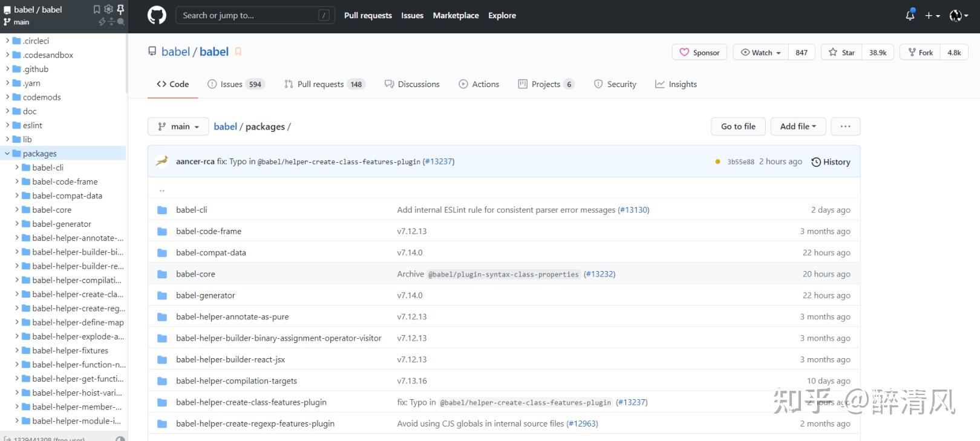Image resolution: width=980 pixels, height=441 pixels.
Task: Switch to the Projects tab
Action: [546, 84]
